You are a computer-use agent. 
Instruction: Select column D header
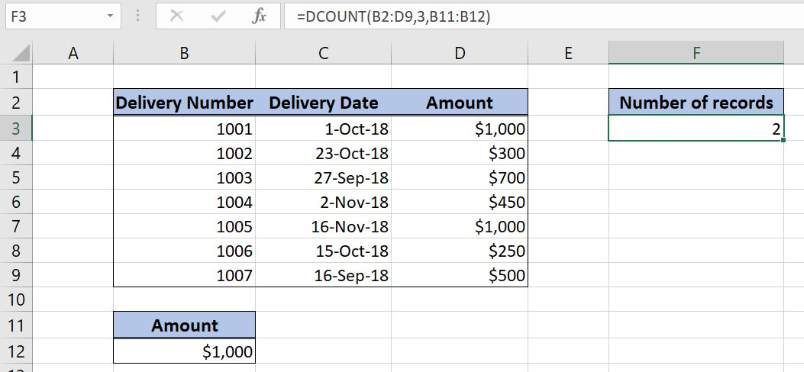click(459, 53)
